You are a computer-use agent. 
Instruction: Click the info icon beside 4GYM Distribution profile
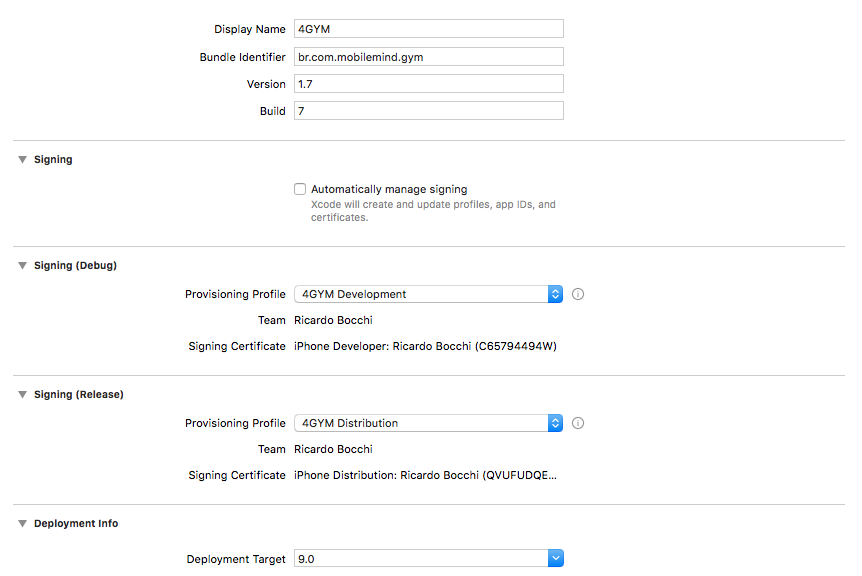(578, 423)
